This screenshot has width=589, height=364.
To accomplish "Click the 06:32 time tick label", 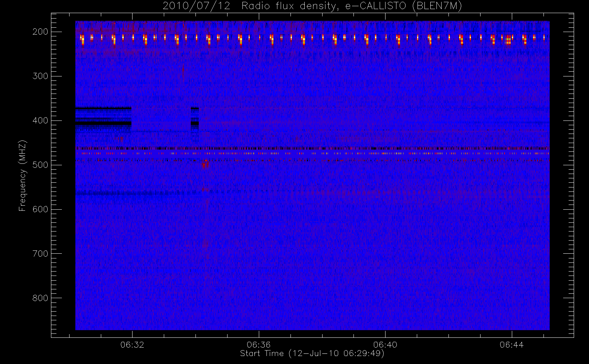I will pos(132,345).
